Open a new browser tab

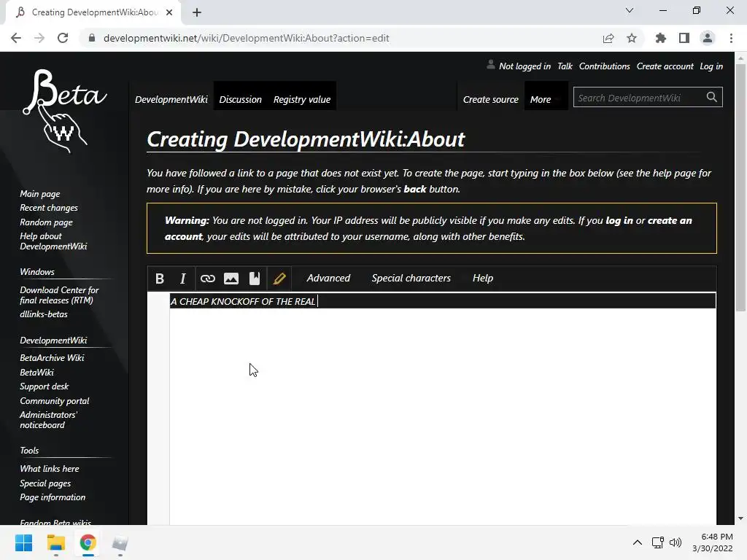pos(197,12)
